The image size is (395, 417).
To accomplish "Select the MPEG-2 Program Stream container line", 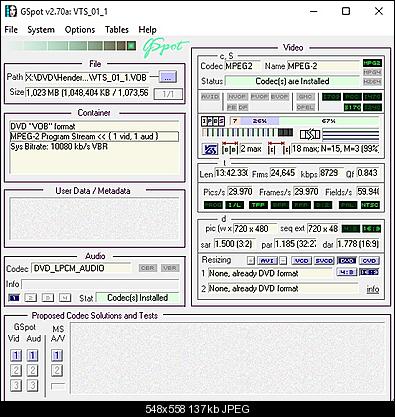I will point(94,136).
